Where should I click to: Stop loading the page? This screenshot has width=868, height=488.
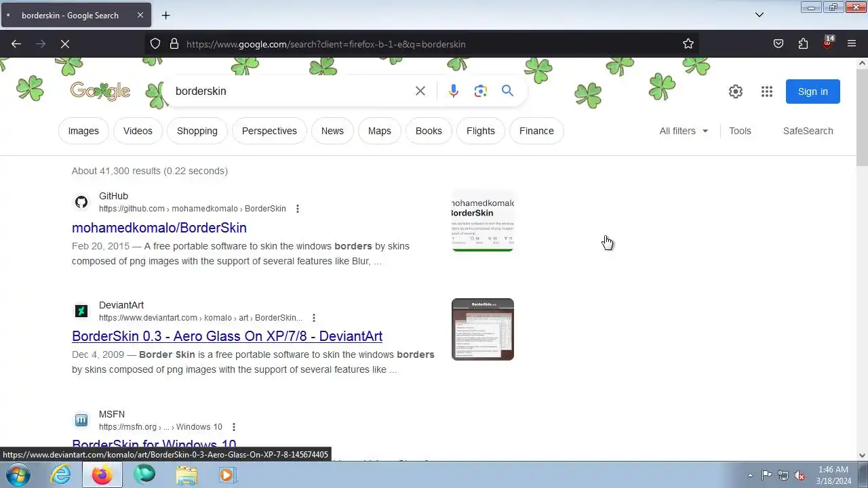pos(65,44)
